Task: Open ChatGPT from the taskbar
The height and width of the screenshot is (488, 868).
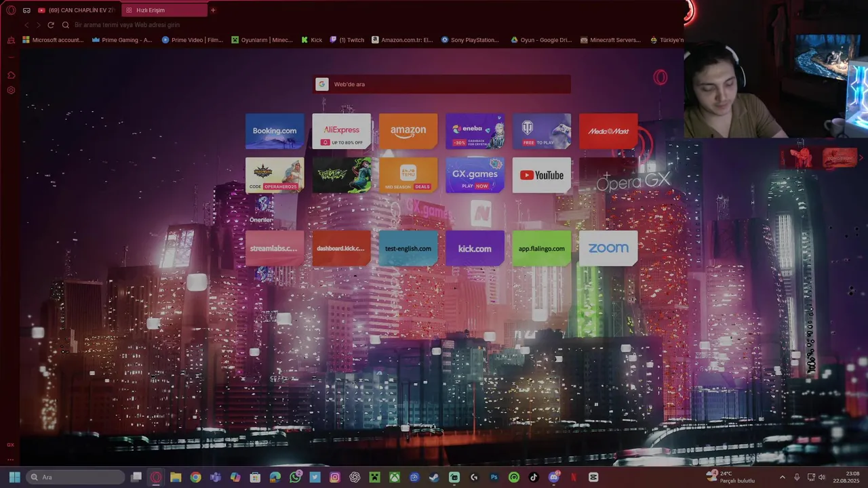Action: tap(355, 477)
